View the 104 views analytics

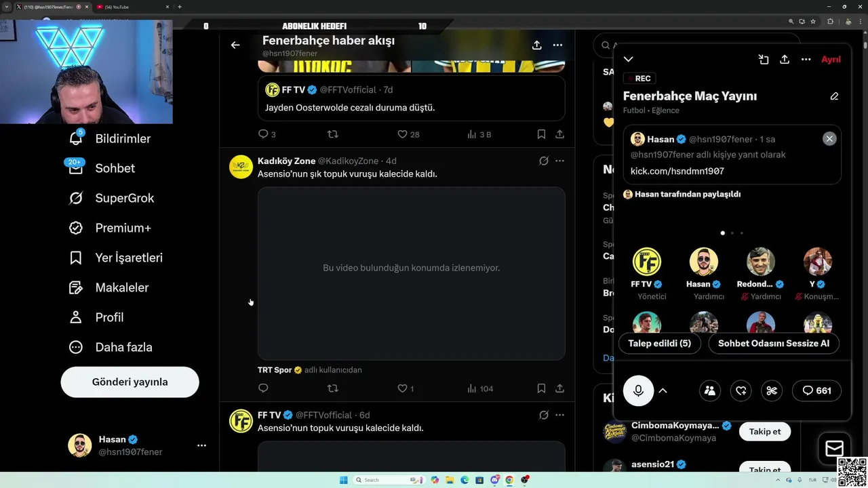pyautogui.click(x=480, y=388)
